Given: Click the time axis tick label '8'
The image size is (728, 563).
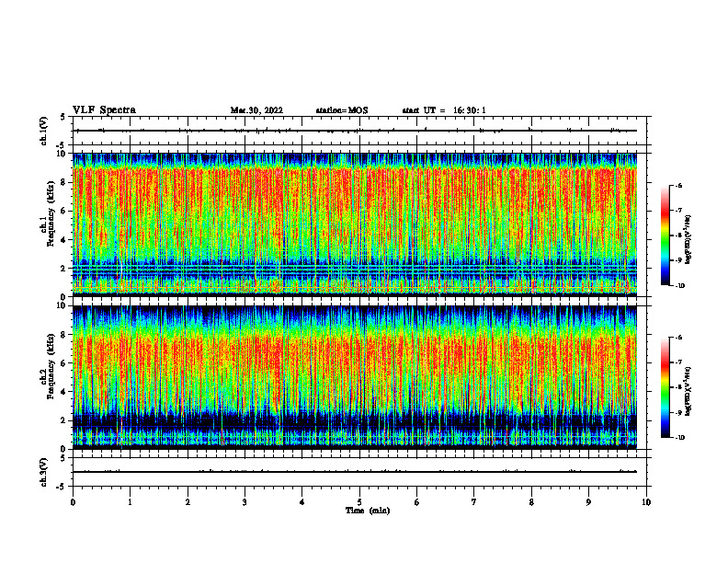Looking at the screenshot, I should (x=531, y=502).
